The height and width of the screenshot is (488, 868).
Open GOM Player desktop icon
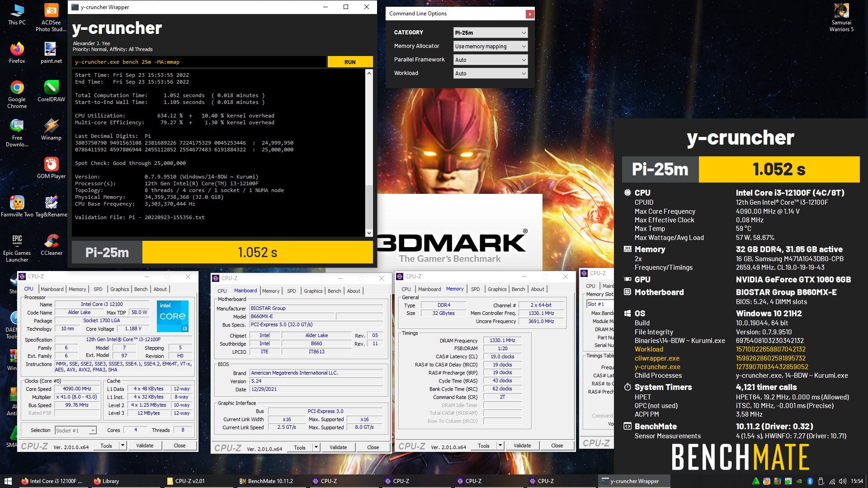coord(51,168)
